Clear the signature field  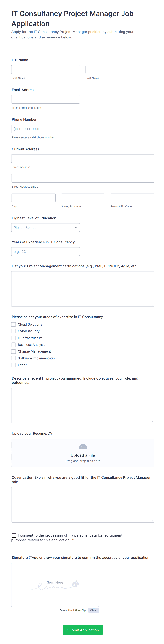tap(93, 610)
